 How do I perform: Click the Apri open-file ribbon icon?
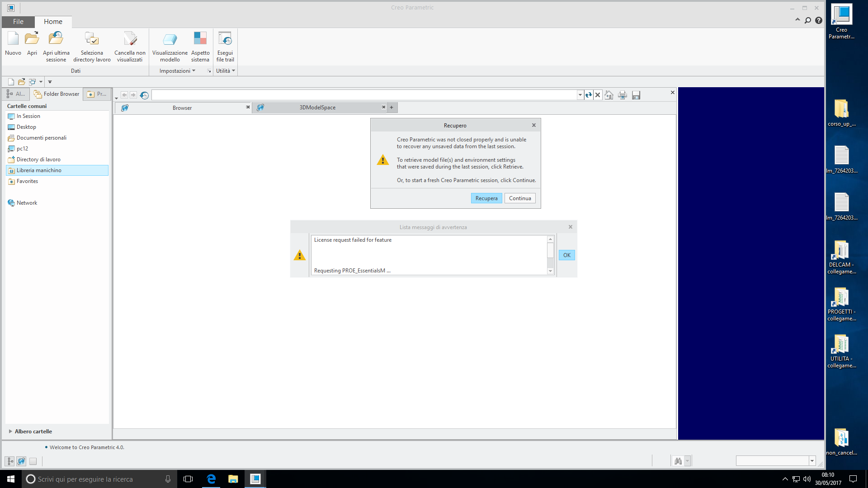pyautogui.click(x=32, y=44)
